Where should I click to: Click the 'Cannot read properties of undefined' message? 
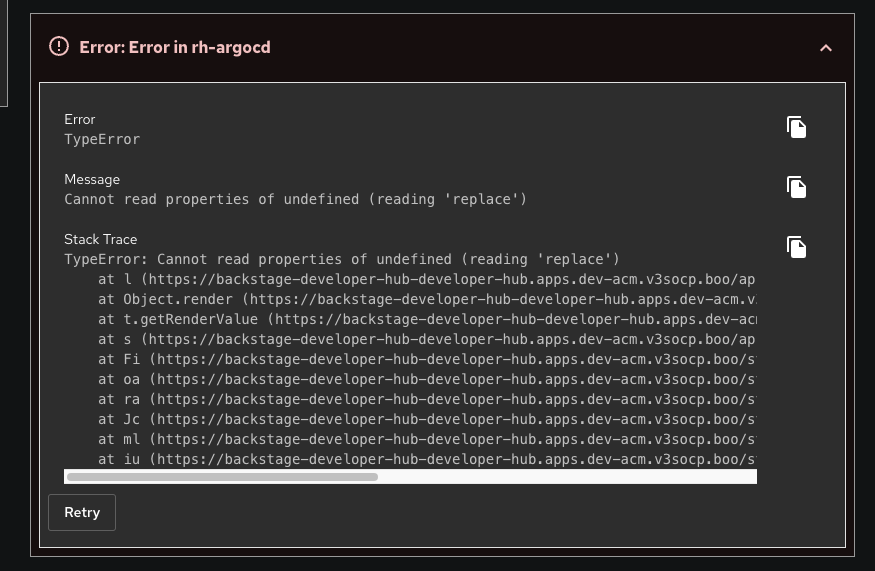[x=295, y=199]
